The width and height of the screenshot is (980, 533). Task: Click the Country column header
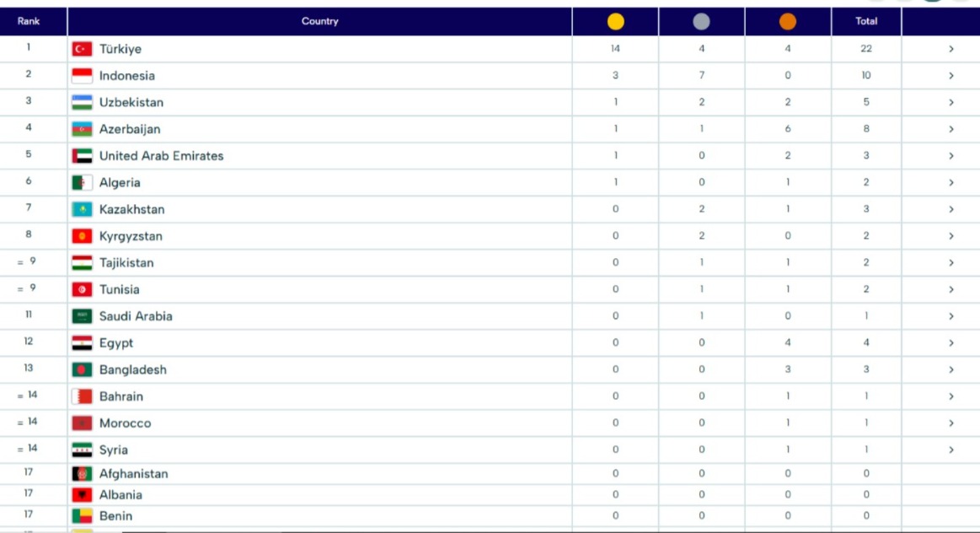click(x=319, y=21)
